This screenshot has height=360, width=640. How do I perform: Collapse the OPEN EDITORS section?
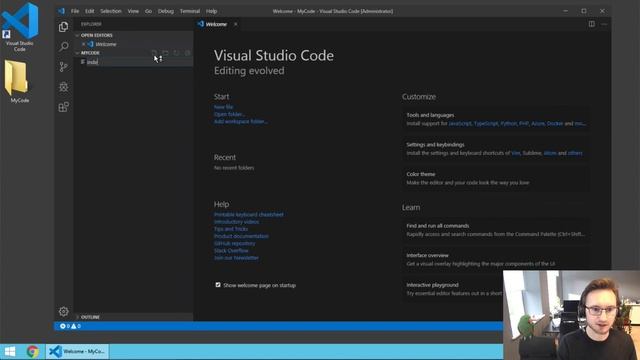pyautogui.click(x=96, y=36)
